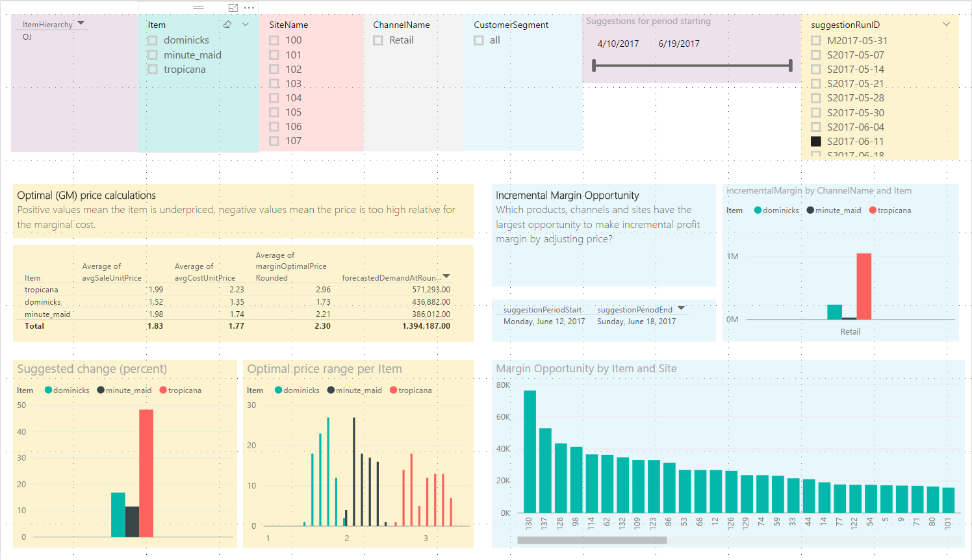
Task: Click the suggestionPeriodStart column header
Action: click(x=543, y=310)
